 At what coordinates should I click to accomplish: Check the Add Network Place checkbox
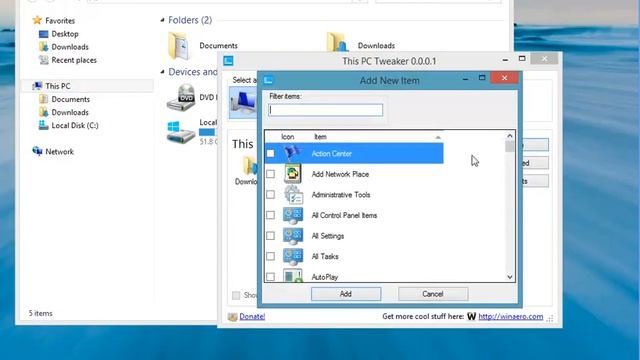click(270, 174)
